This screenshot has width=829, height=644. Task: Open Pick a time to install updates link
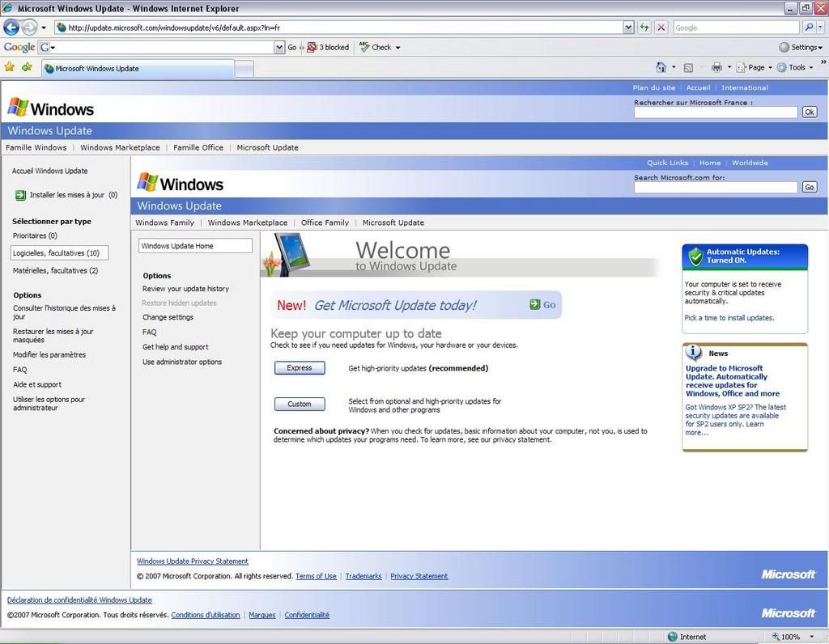tap(729, 318)
